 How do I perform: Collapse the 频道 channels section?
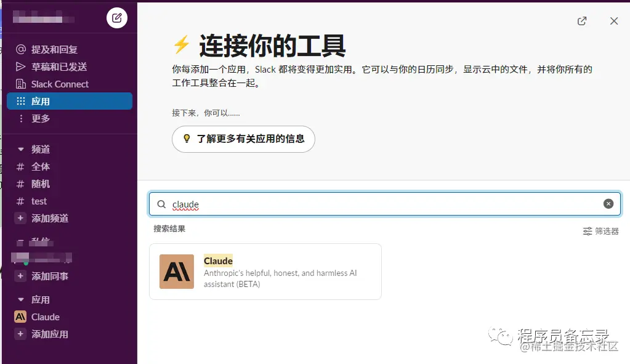tap(21, 149)
